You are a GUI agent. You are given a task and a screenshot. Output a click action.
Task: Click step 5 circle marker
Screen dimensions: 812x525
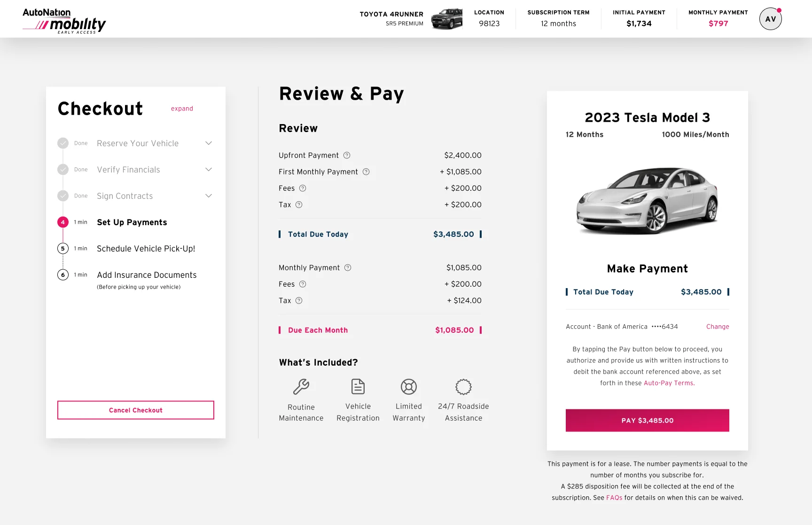coord(63,249)
